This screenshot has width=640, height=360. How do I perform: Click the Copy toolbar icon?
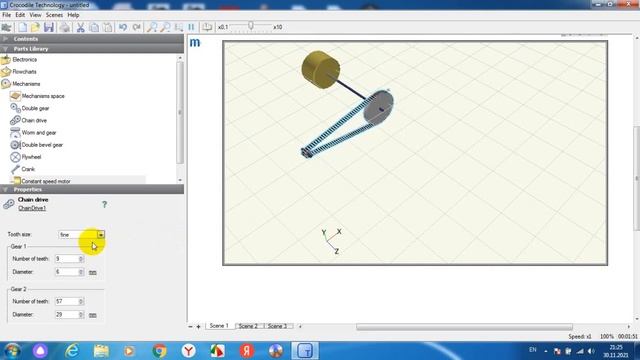pyautogui.click(x=94, y=27)
